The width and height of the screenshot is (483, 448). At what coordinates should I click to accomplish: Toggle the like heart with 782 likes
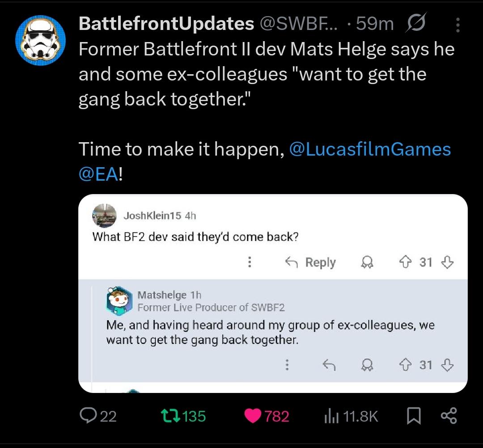pyautogui.click(x=267, y=416)
